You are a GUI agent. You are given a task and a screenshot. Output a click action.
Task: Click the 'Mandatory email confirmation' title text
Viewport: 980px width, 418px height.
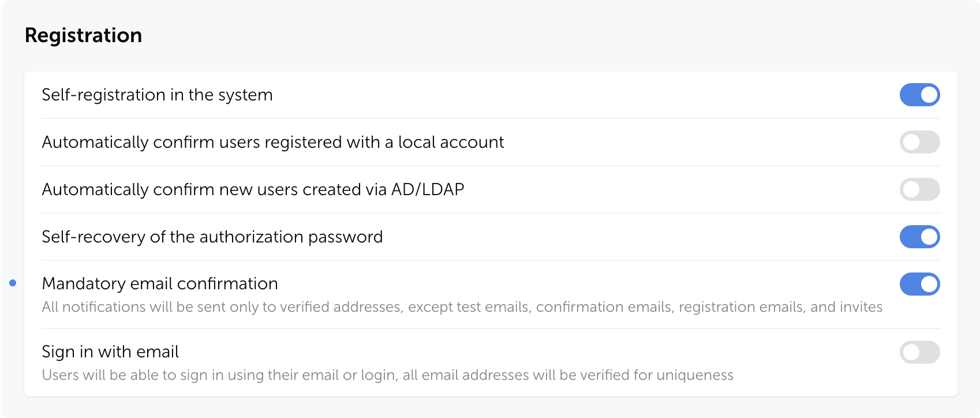click(x=160, y=283)
